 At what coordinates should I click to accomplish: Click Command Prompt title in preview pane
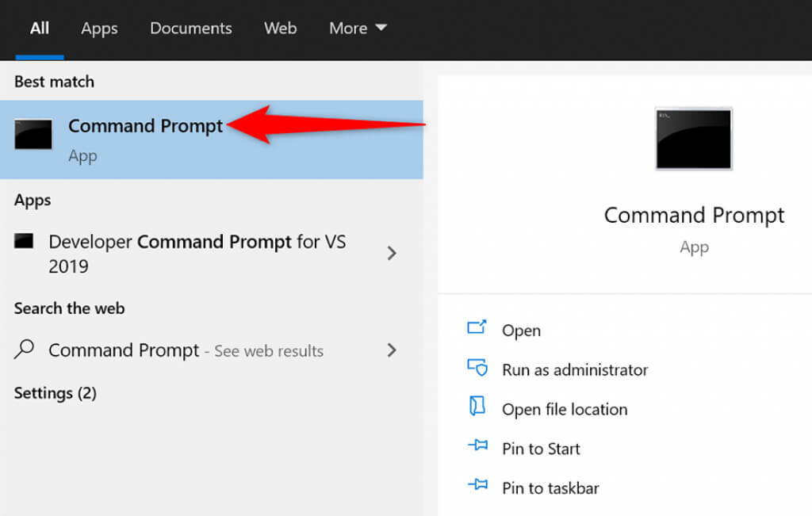[x=694, y=216]
